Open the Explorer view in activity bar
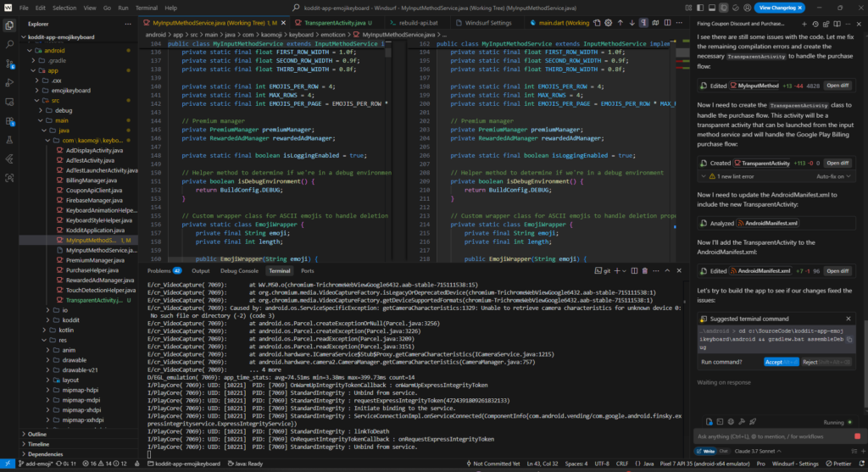868x472 pixels. coord(9,25)
